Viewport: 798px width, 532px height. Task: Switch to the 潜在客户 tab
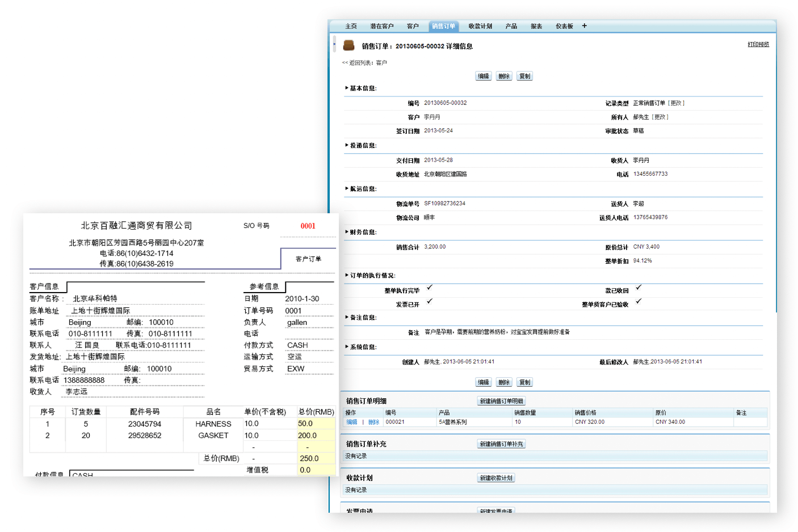pos(381,26)
